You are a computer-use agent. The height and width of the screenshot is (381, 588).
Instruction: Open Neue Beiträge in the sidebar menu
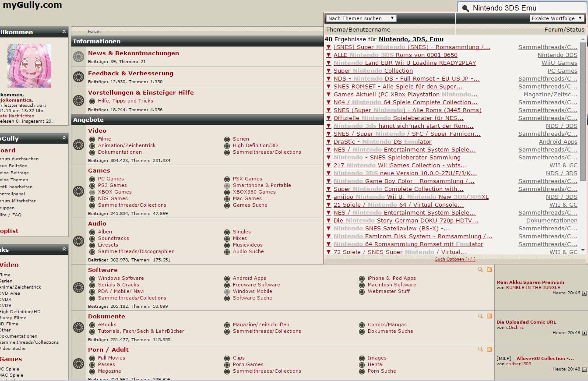(x=14, y=166)
